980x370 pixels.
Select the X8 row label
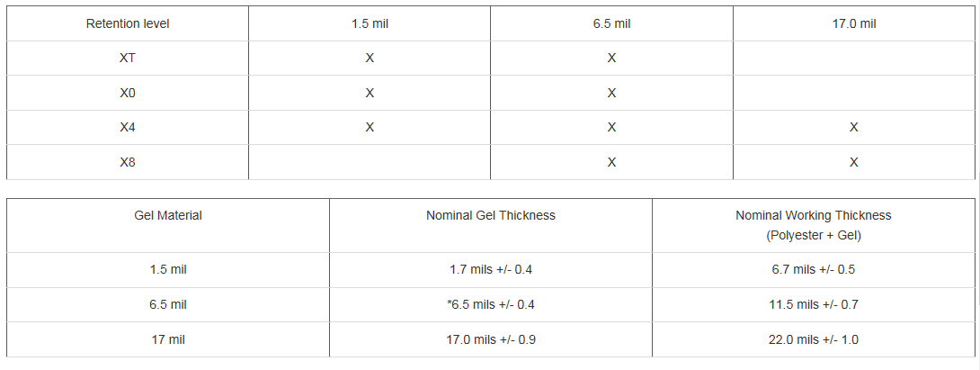tap(128, 162)
